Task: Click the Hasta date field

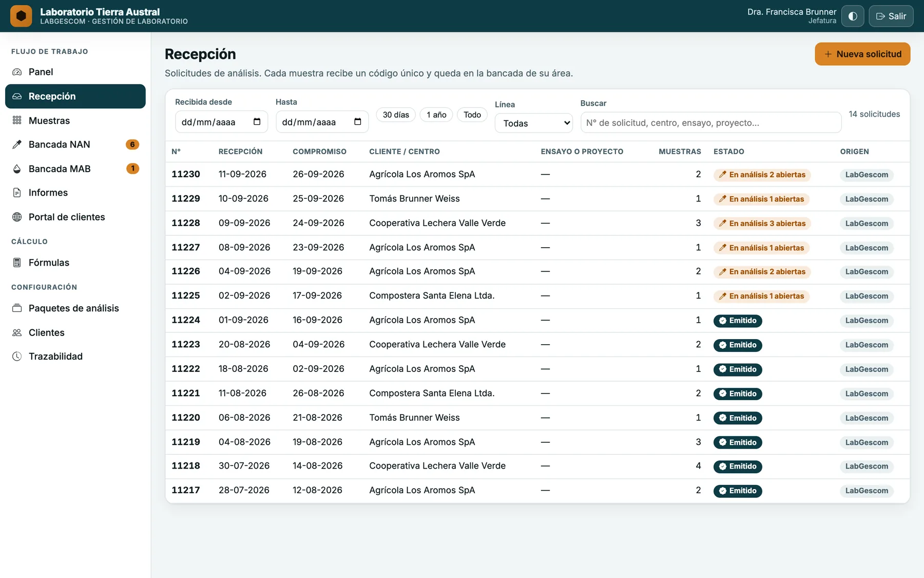Action: point(322,122)
